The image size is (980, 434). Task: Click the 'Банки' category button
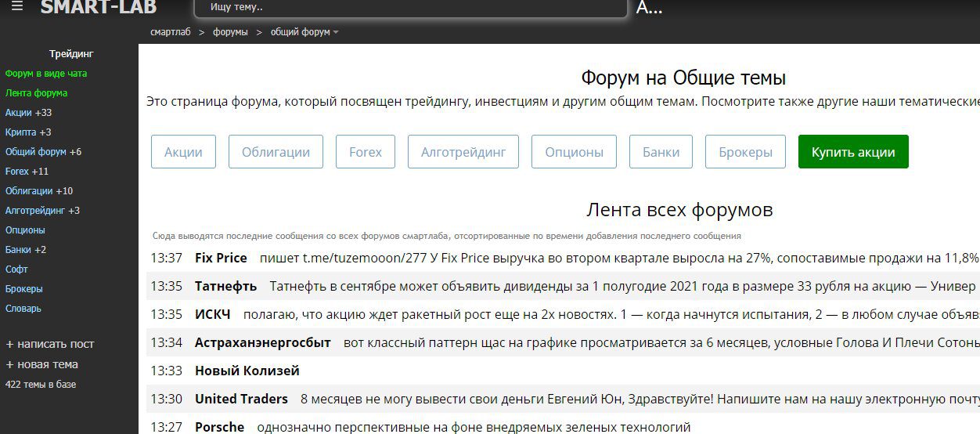click(x=661, y=152)
